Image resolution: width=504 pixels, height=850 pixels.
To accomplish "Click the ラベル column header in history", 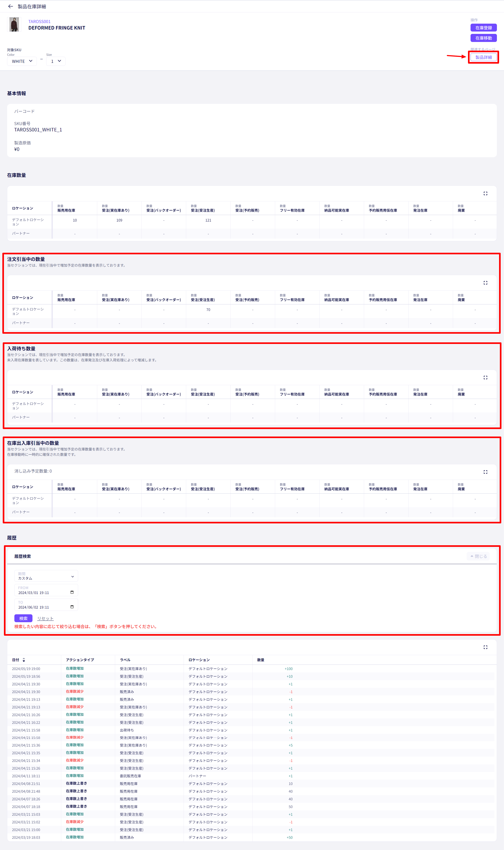I will (x=125, y=660).
